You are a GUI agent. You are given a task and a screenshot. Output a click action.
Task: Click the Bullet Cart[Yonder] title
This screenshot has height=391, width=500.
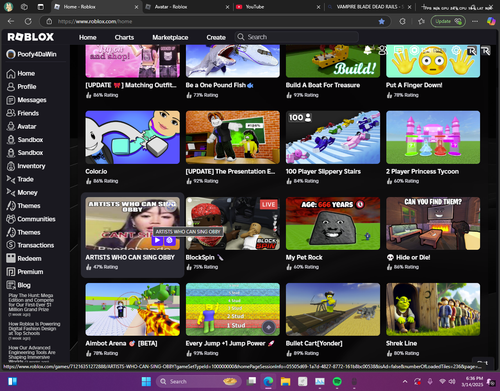click(314, 343)
